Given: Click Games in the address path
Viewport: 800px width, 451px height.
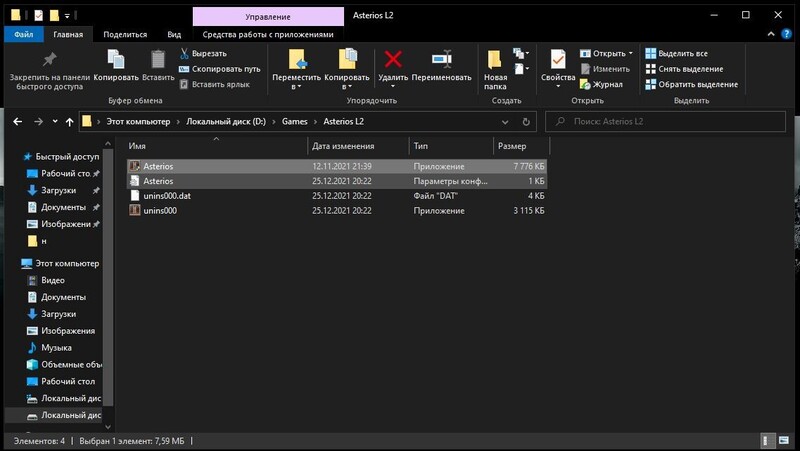Looking at the screenshot, I should pos(294,121).
